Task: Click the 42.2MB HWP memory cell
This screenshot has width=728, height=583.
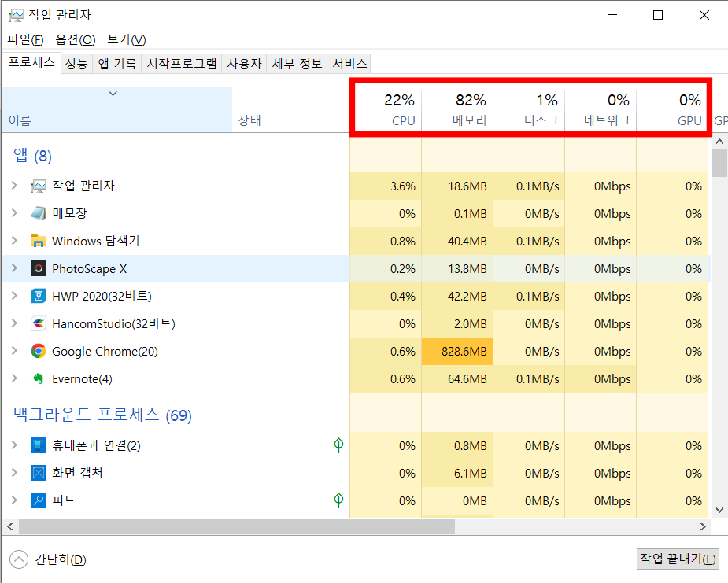Action: (457, 296)
